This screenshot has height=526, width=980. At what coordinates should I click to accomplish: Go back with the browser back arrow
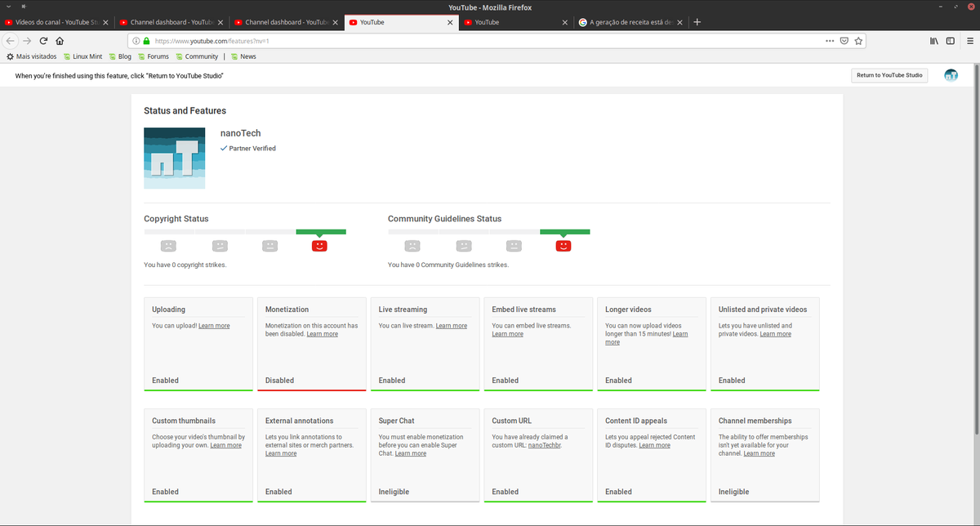point(10,40)
